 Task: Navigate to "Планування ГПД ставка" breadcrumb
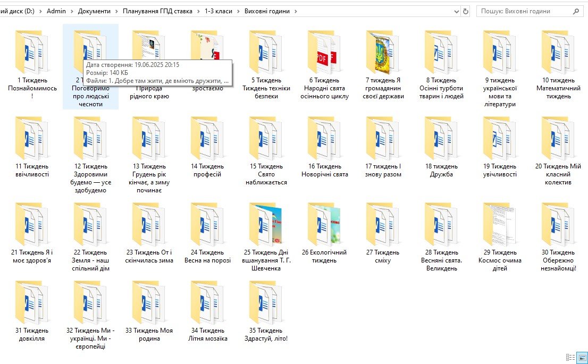tap(157, 11)
